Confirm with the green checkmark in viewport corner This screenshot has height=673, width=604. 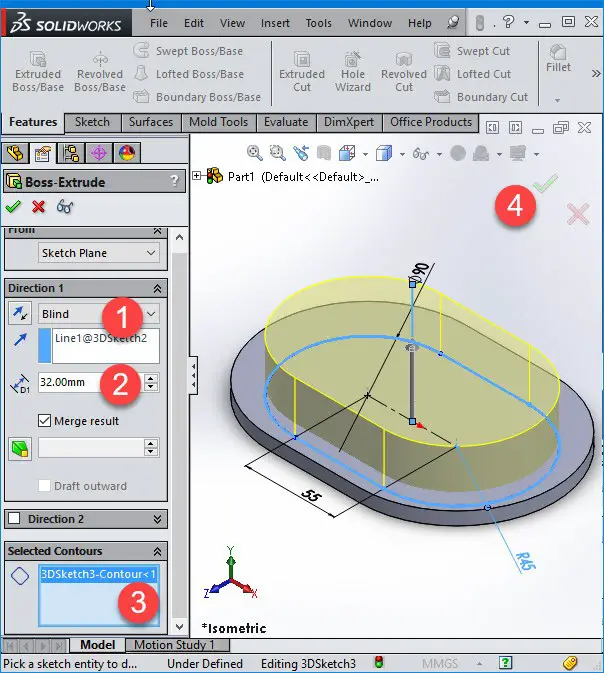545,184
